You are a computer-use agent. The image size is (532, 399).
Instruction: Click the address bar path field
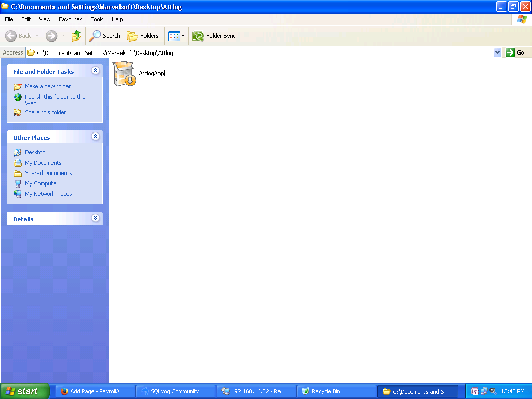coord(260,52)
